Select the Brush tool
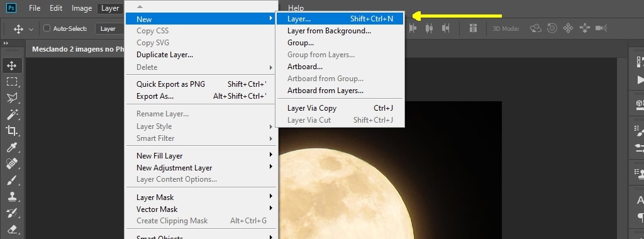 [x=11, y=180]
